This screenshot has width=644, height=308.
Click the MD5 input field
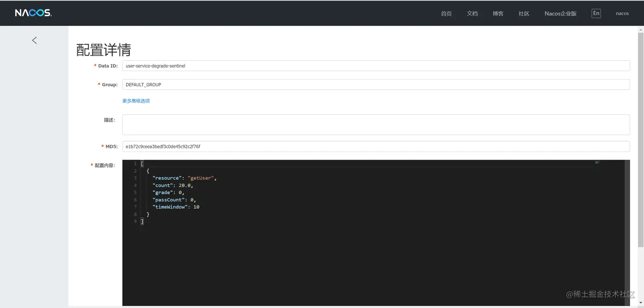pos(376,146)
